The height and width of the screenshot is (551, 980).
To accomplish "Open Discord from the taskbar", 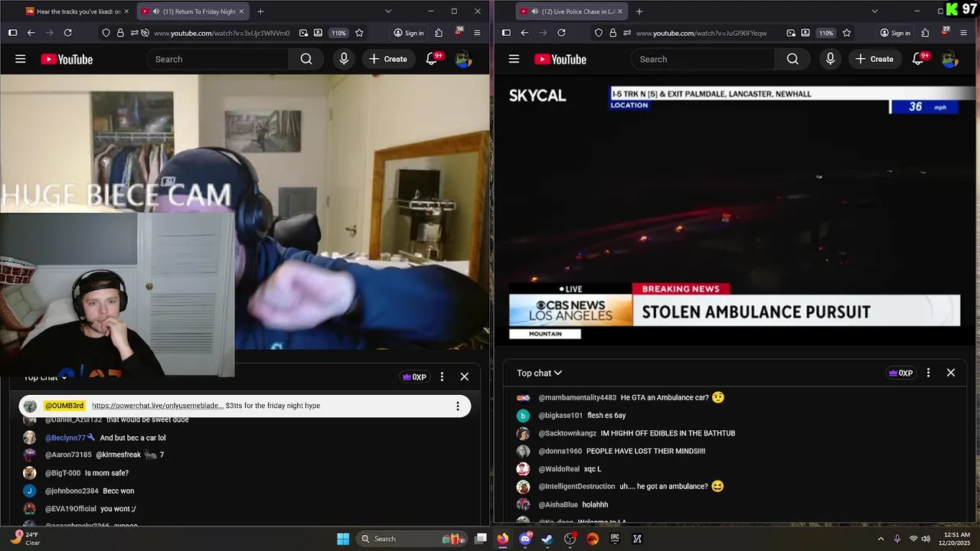I will pyautogui.click(x=525, y=539).
